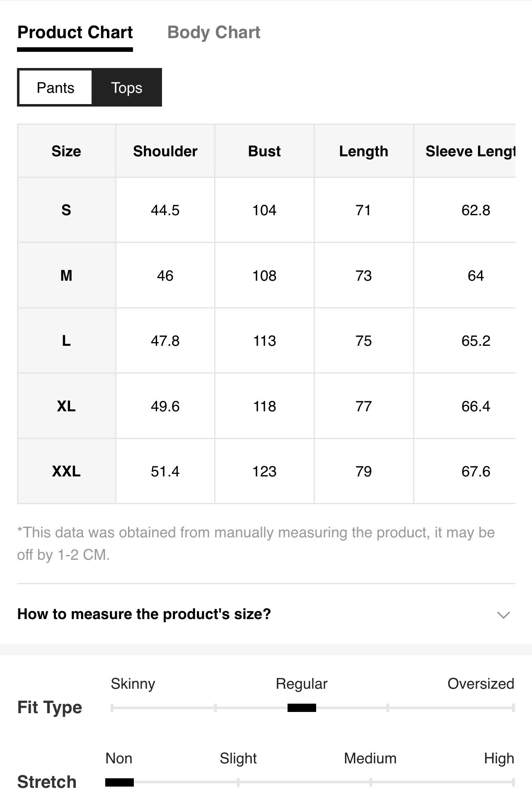The width and height of the screenshot is (532, 804).
Task: Select the M size row label
Action: (x=66, y=275)
